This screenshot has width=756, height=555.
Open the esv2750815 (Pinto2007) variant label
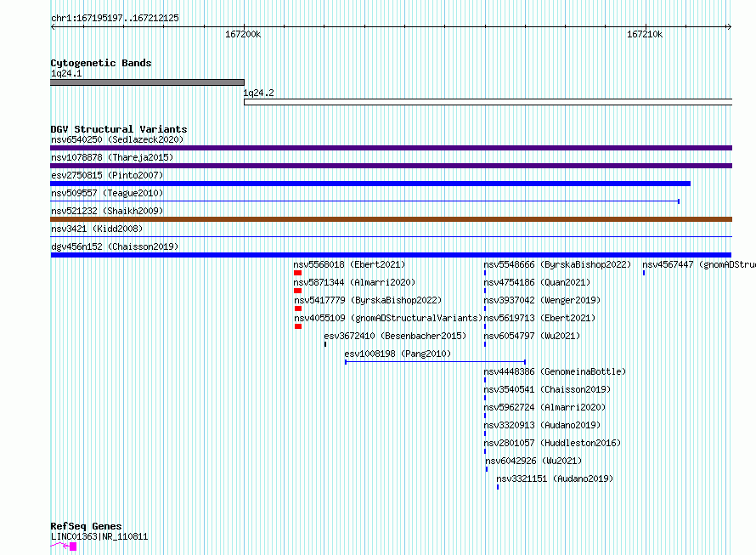(107, 175)
